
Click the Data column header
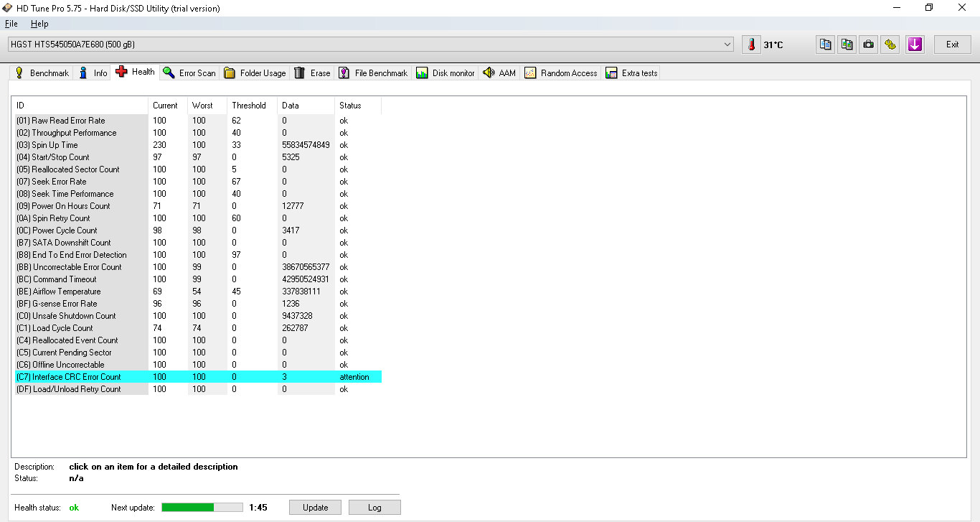(x=306, y=106)
